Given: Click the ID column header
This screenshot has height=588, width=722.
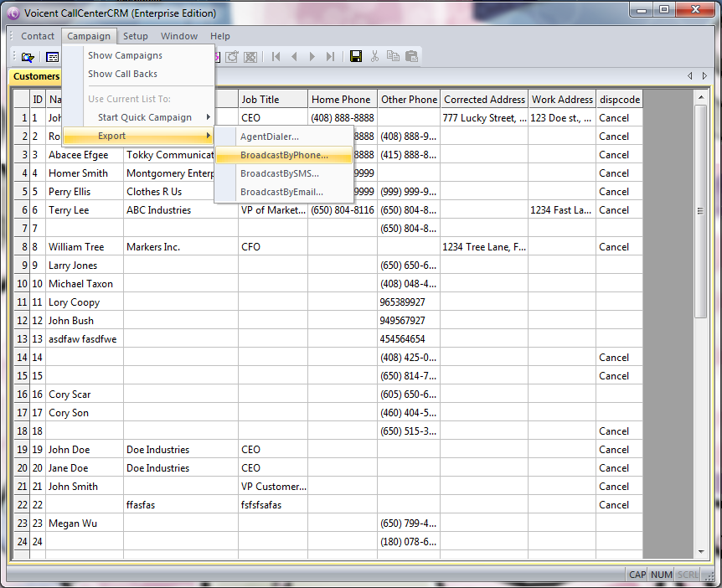Looking at the screenshot, I should [38, 100].
